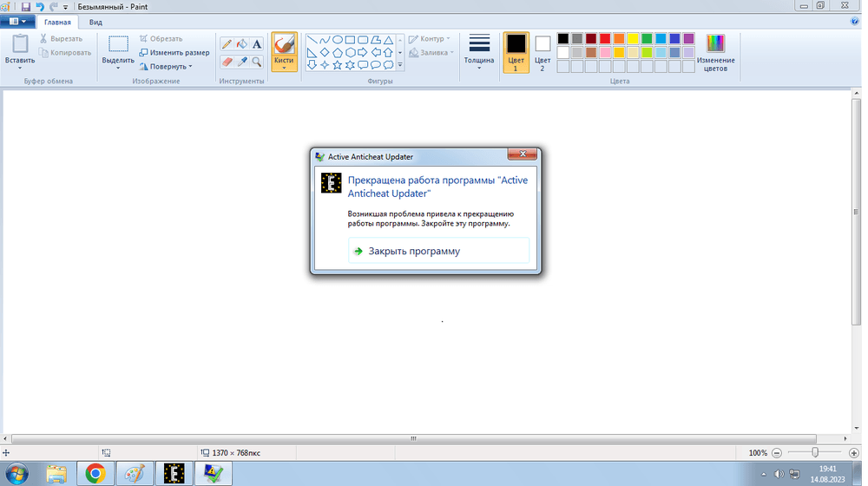Activate the Цвет 1 color selector
Image resolution: width=868 pixels, height=486 pixels.
516,52
